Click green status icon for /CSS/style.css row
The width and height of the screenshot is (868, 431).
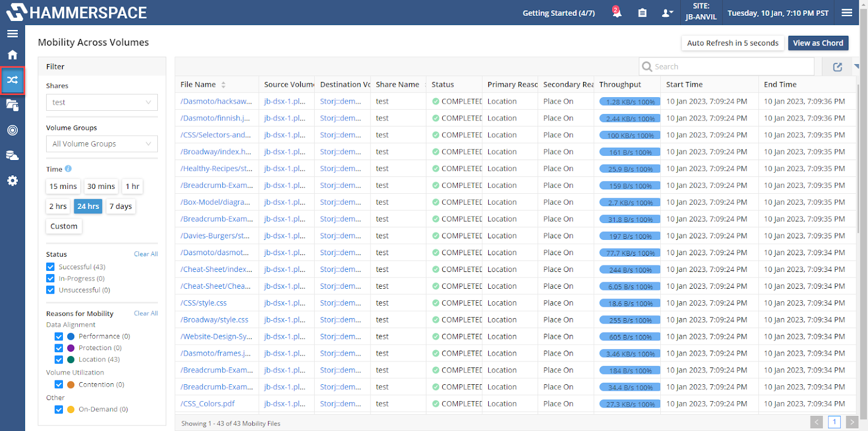coord(436,303)
